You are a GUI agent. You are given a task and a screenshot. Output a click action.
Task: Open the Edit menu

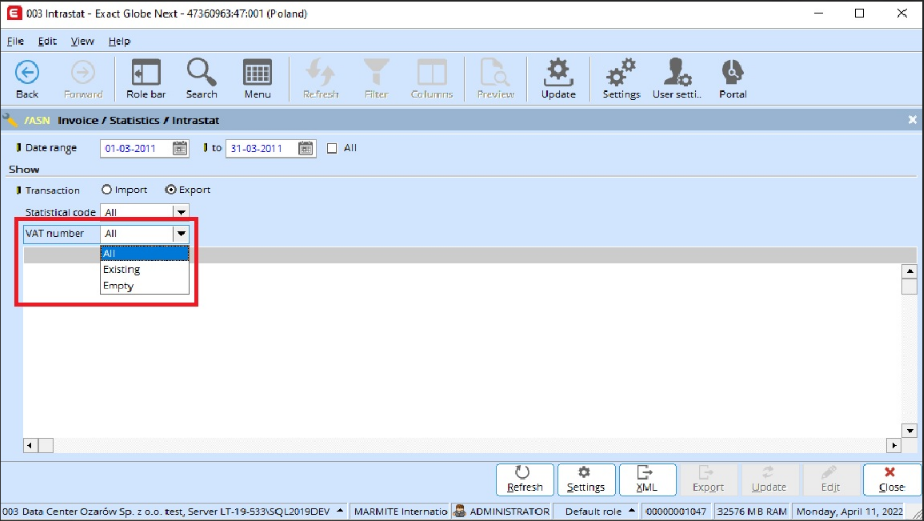(x=47, y=41)
